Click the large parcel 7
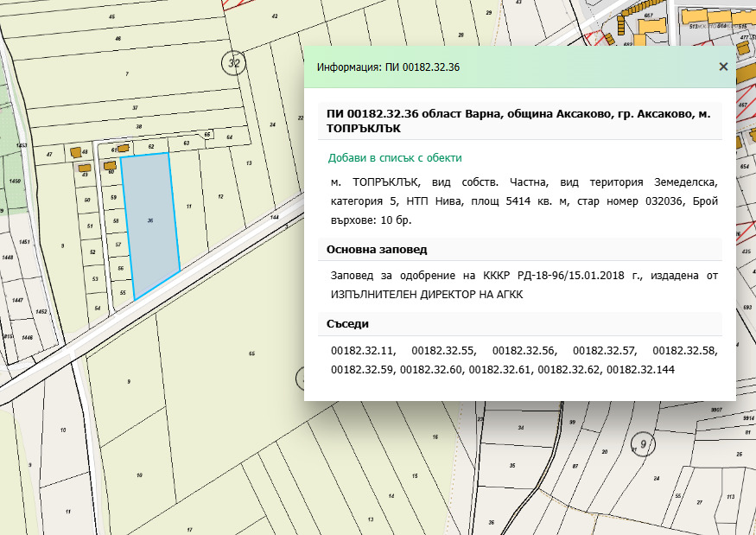Image resolution: width=756 pixels, height=535 pixels. click(126, 74)
